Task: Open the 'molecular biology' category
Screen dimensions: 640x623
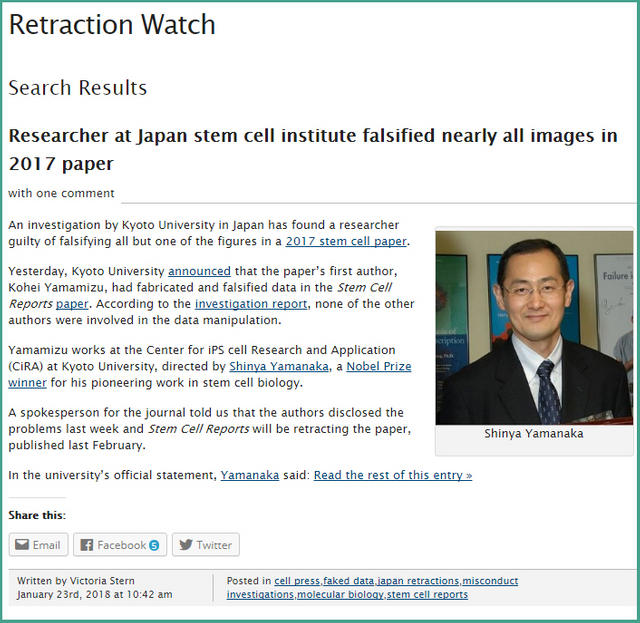Action: pyautogui.click(x=340, y=594)
